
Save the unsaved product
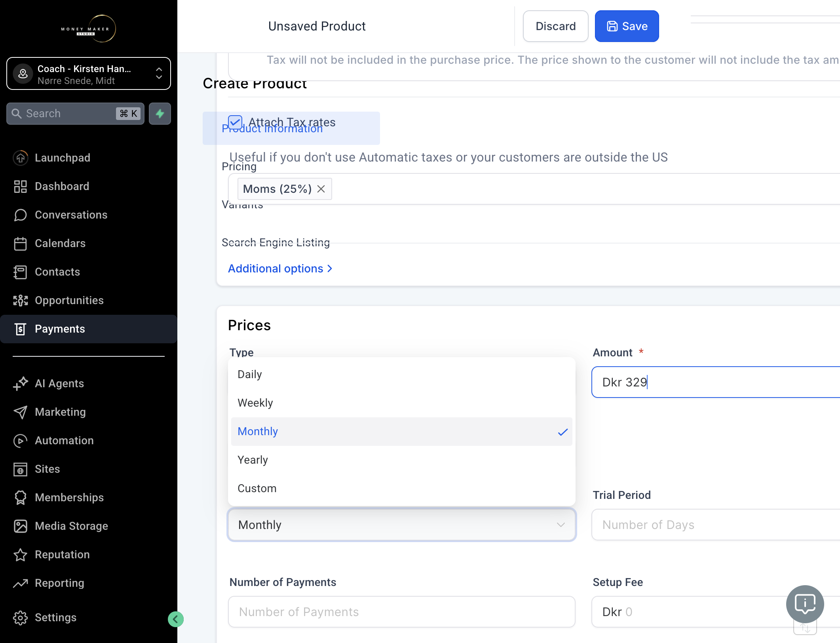[627, 26]
